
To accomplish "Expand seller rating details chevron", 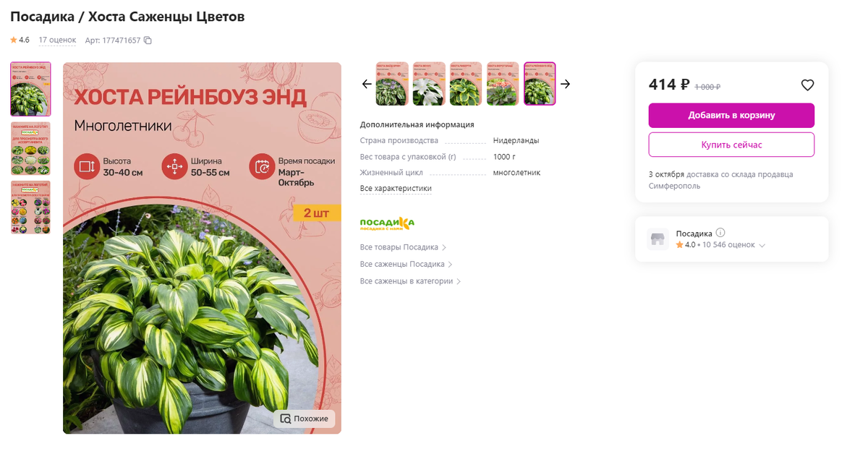I will tap(762, 246).
